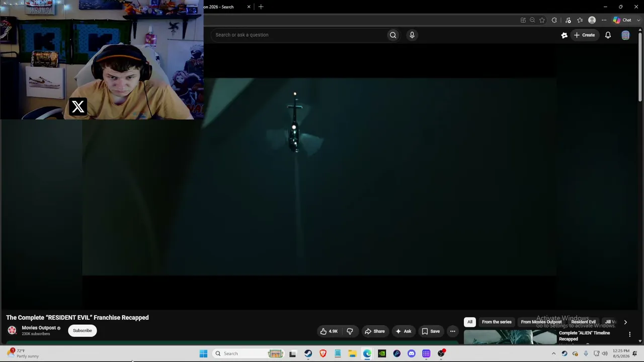Open the video more actions ellipsis

click(x=452, y=331)
